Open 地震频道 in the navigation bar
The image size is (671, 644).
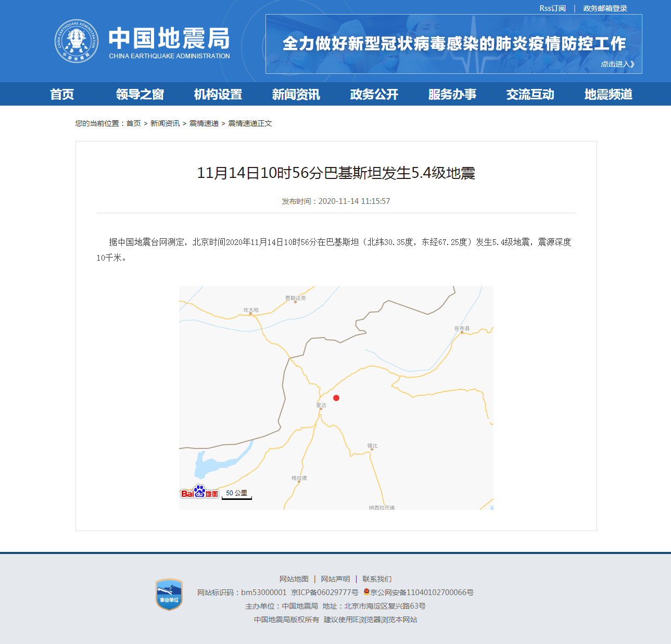coord(608,94)
